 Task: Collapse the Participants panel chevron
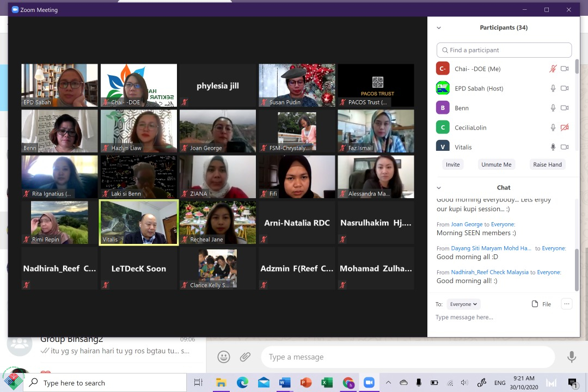tap(439, 28)
